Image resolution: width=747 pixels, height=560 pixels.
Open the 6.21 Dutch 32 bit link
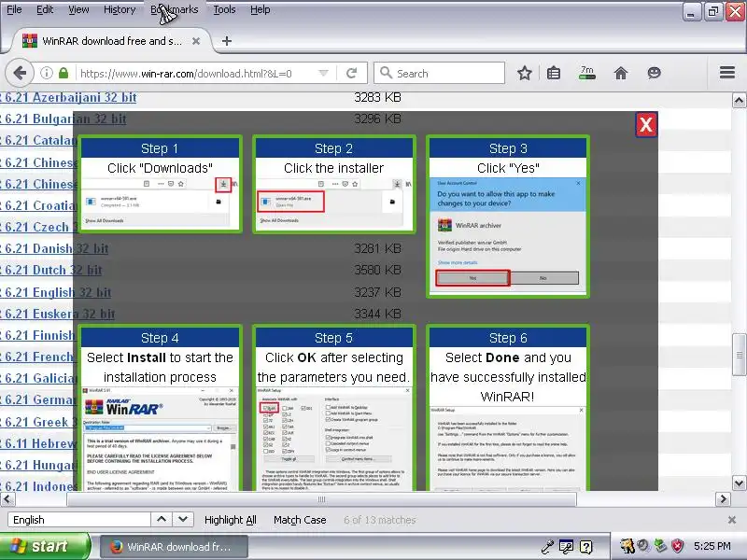coord(51,270)
